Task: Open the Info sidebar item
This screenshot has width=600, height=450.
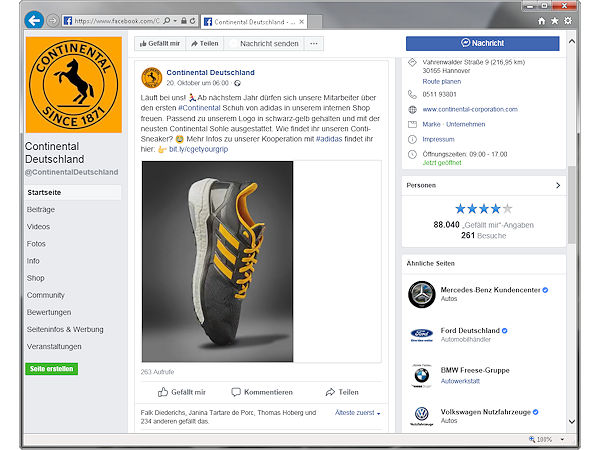Action: tap(33, 261)
